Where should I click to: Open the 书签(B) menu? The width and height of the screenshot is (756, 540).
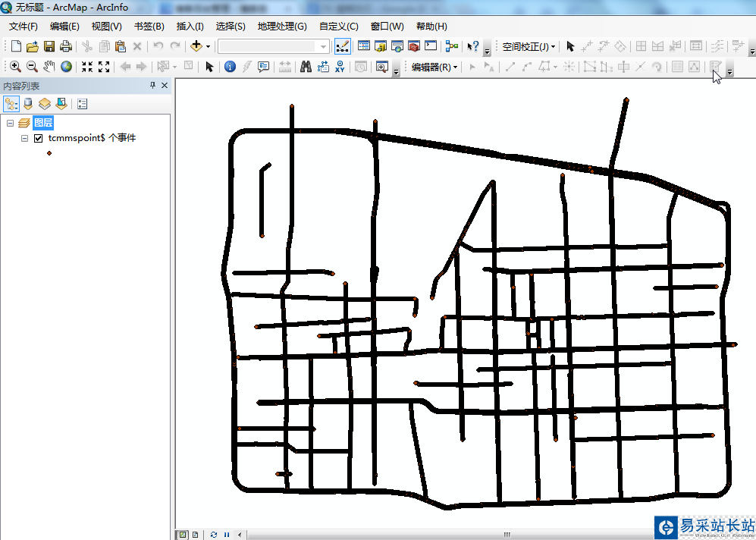(x=149, y=27)
